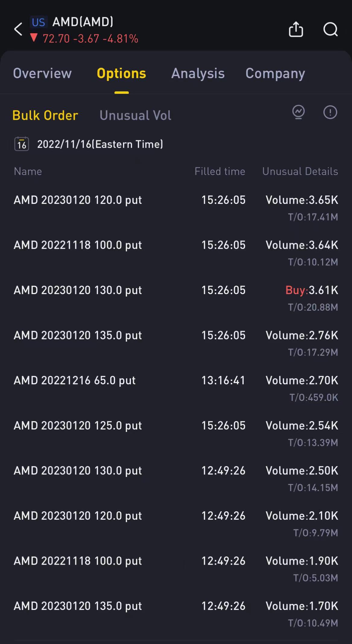Select the Bulk Order sub-tab
This screenshot has width=352, height=644.
click(x=45, y=115)
